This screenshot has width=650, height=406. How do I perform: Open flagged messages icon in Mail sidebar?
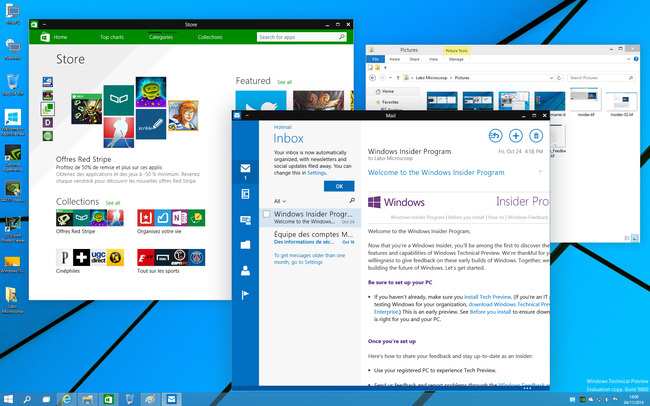(245, 295)
